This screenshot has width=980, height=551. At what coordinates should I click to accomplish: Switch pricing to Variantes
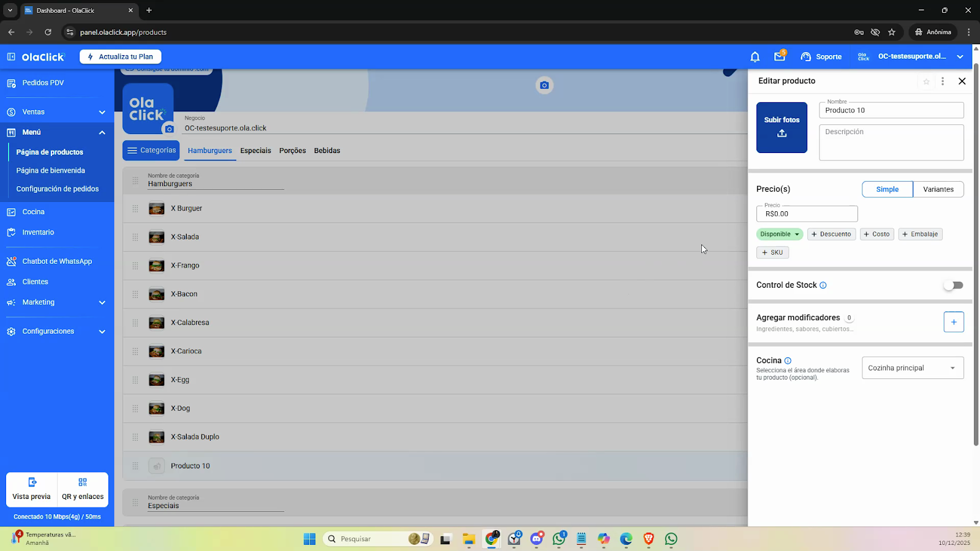point(938,189)
